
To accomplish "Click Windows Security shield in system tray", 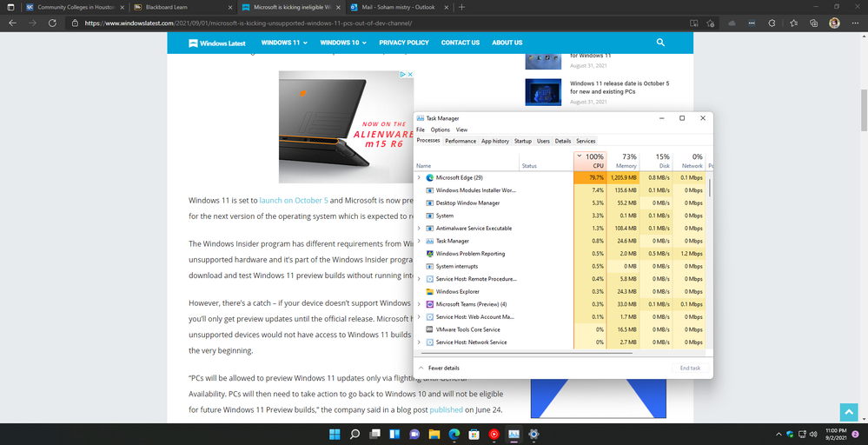I will [x=790, y=435].
